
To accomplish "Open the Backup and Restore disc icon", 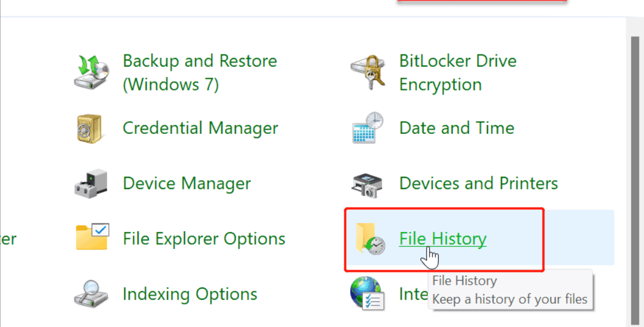I will pyautogui.click(x=92, y=72).
